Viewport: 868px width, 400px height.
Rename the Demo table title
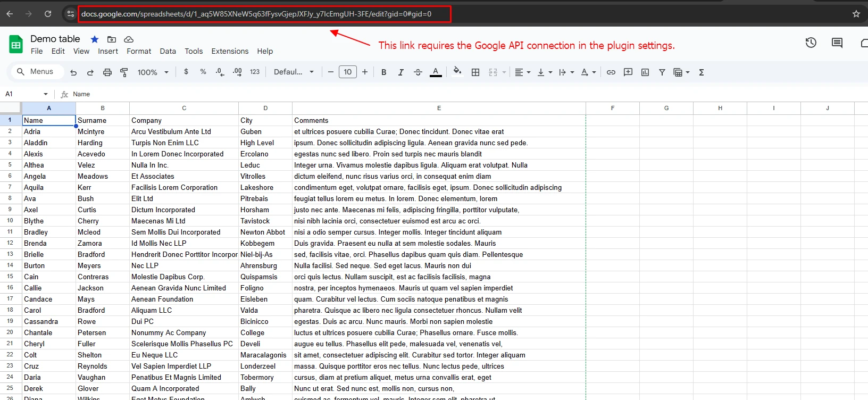(55, 39)
